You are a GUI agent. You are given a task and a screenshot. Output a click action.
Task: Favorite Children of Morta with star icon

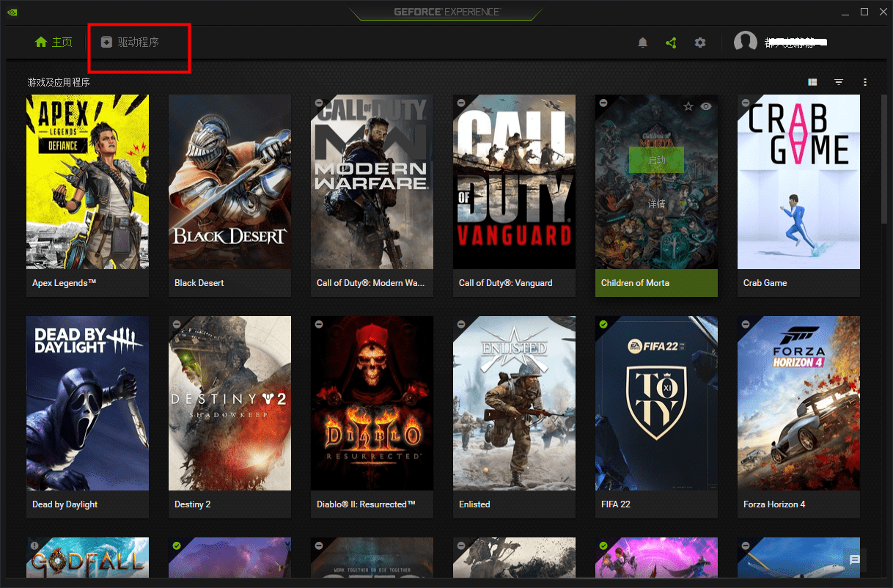click(x=688, y=106)
